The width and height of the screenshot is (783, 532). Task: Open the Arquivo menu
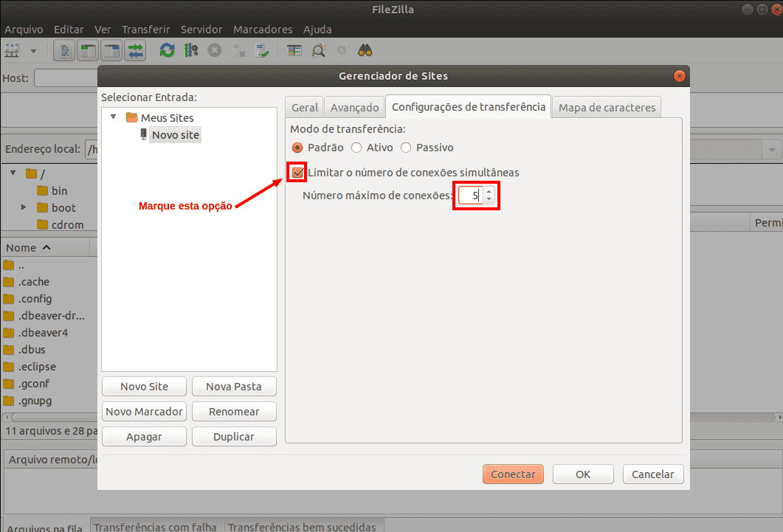(x=24, y=30)
